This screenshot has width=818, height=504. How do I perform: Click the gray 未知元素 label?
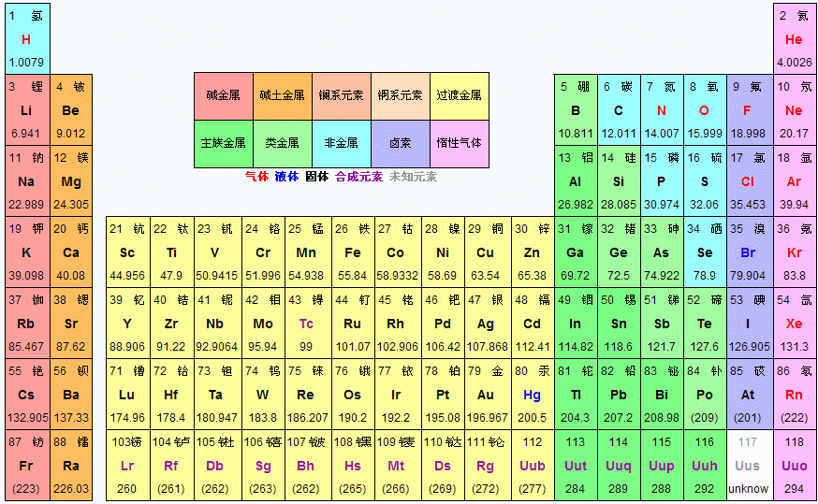413,177
